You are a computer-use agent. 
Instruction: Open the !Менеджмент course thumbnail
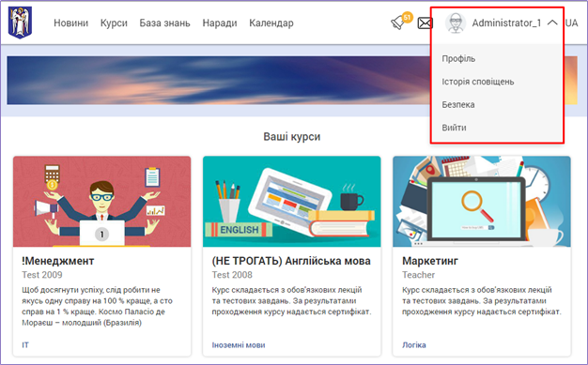(102, 202)
